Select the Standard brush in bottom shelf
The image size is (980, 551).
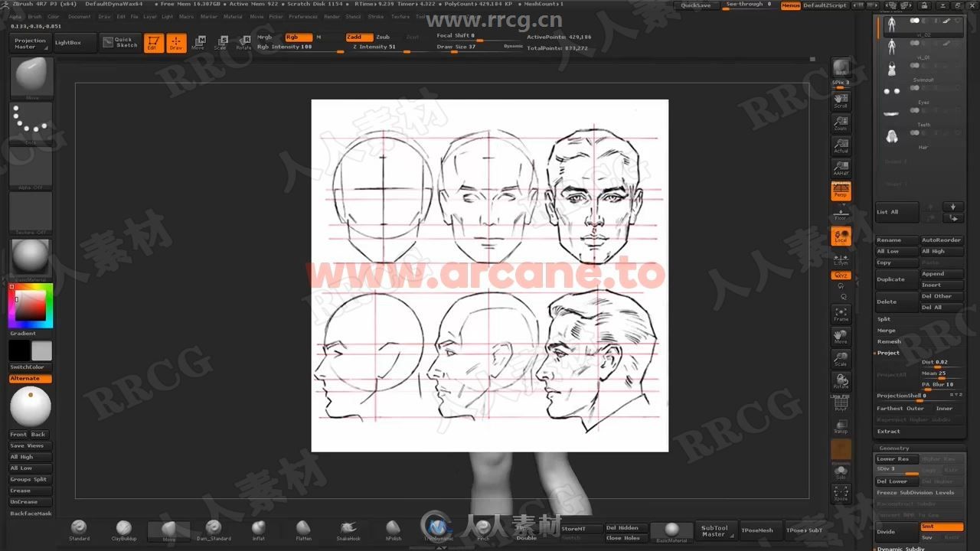coord(79,530)
